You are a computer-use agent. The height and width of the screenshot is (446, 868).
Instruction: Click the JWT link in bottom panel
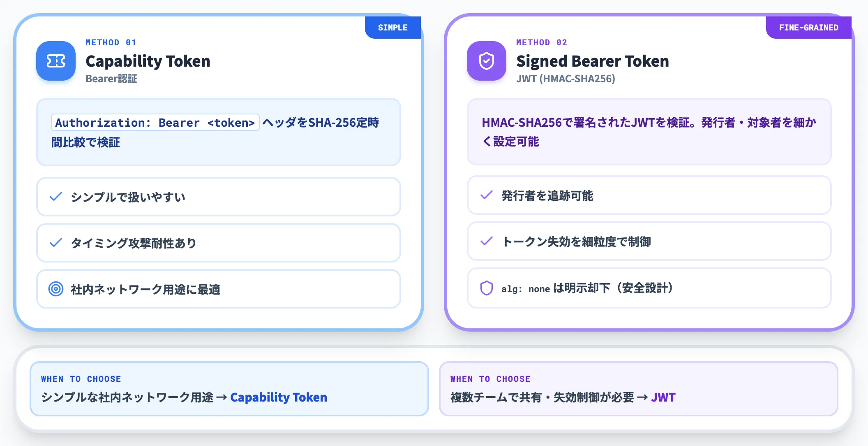point(663,397)
